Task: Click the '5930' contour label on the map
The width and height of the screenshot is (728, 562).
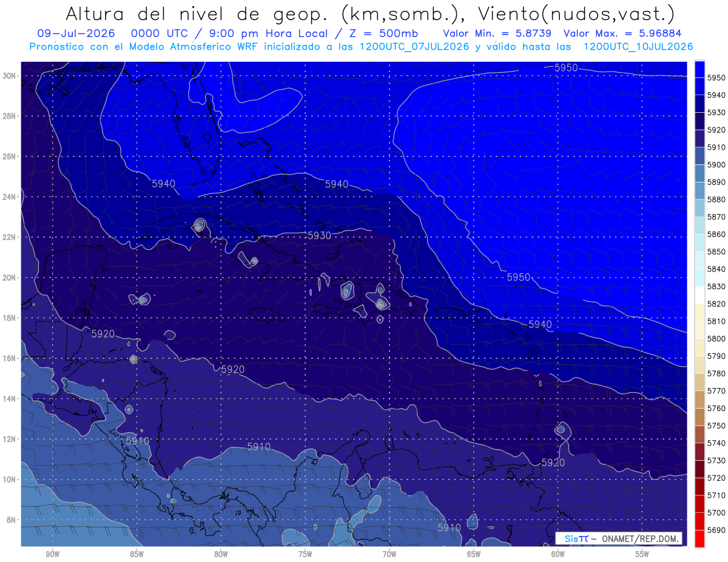Action: pyautogui.click(x=319, y=235)
